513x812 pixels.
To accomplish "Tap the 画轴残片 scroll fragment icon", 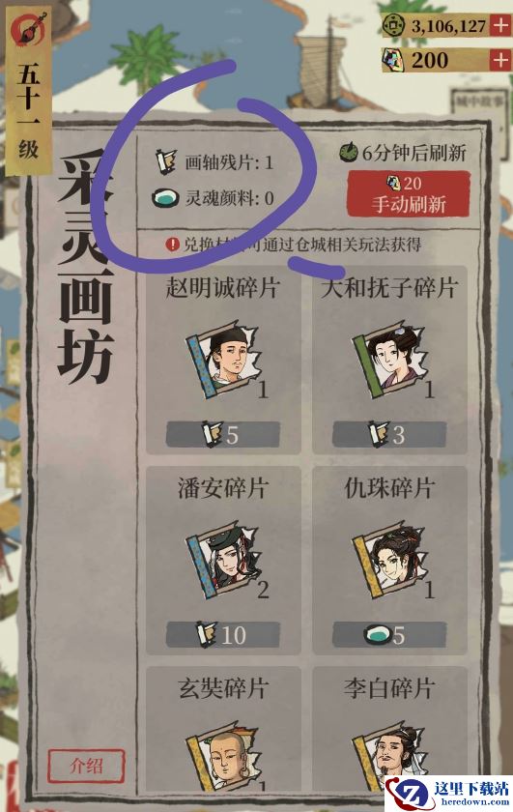I will pyautogui.click(x=166, y=161).
